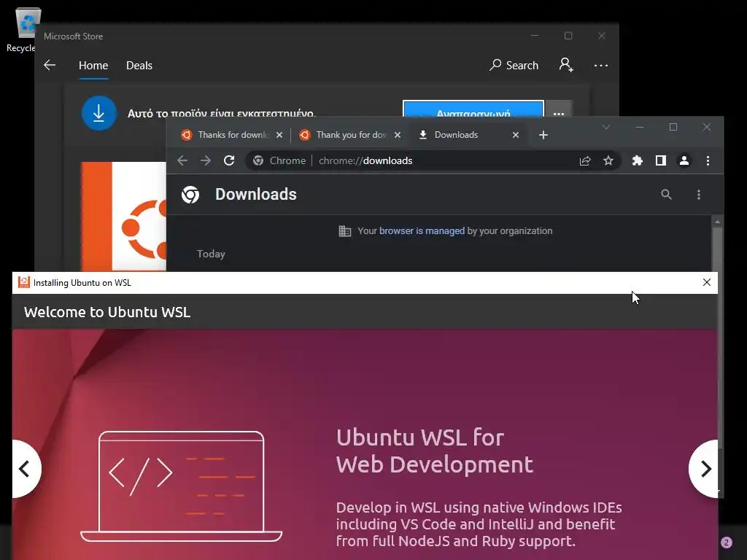This screenshot has height=560, width=747.
Task: Open Search in Microsoft Store
Action: [x=514, y=65]
